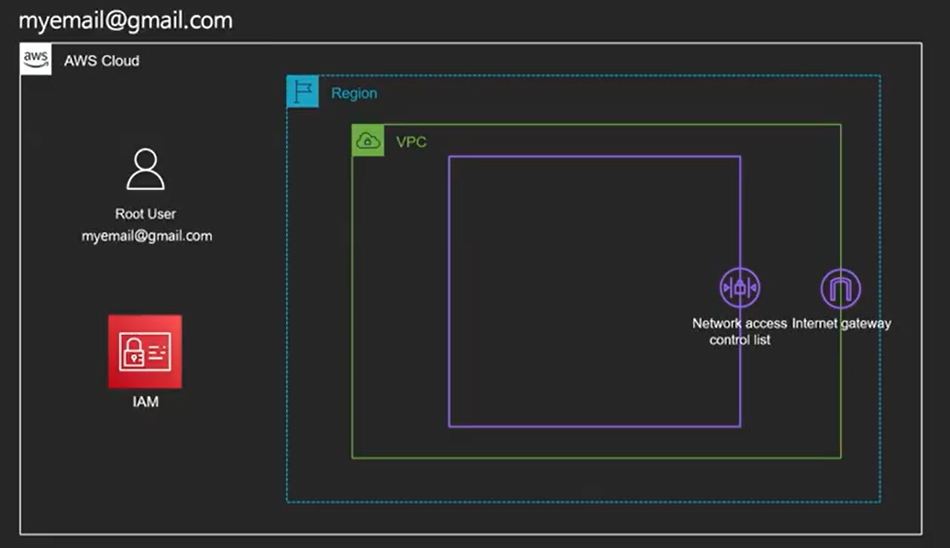Click the myemail@gmail.com title heading

coord(125,21)
